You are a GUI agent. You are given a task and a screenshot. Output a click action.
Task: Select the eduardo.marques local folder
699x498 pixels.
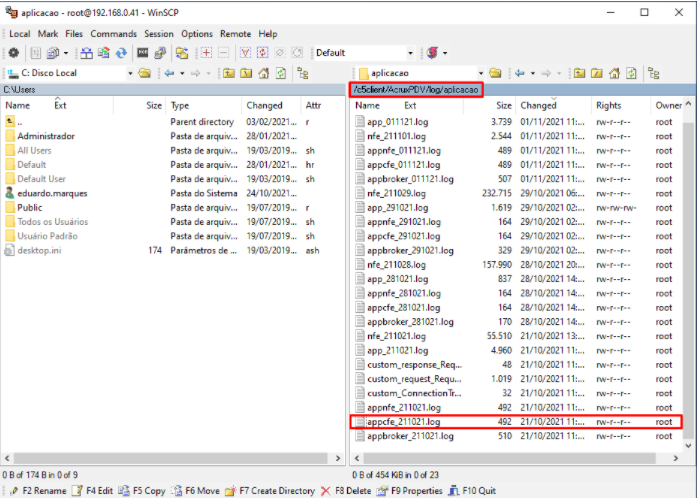coord(172,193)
